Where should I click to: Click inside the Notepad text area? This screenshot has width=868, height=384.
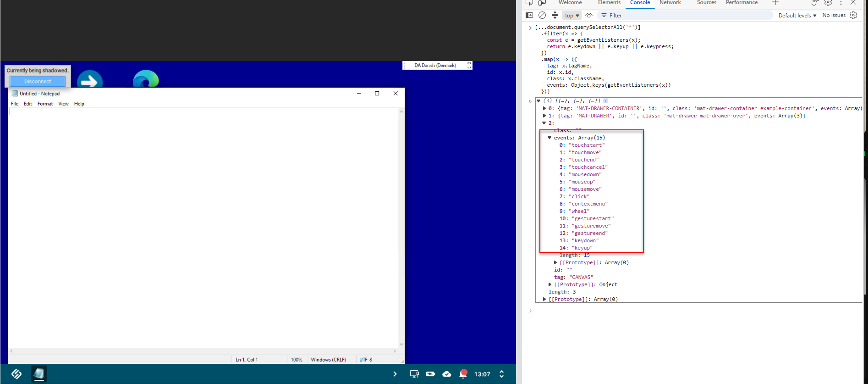[203, 228]
